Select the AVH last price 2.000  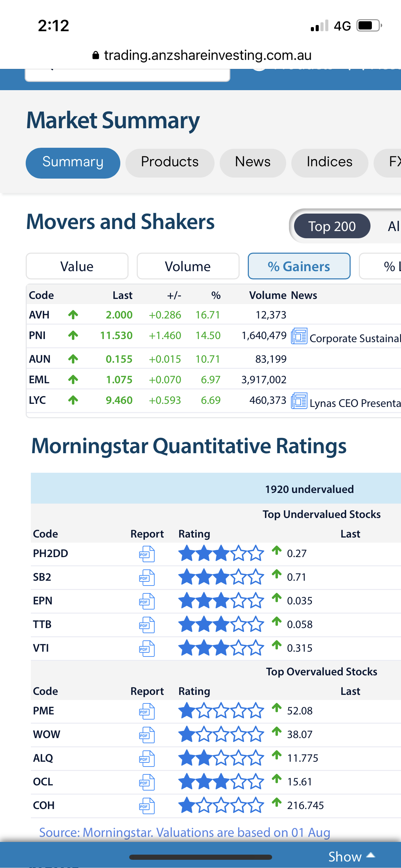click(119, 315)
